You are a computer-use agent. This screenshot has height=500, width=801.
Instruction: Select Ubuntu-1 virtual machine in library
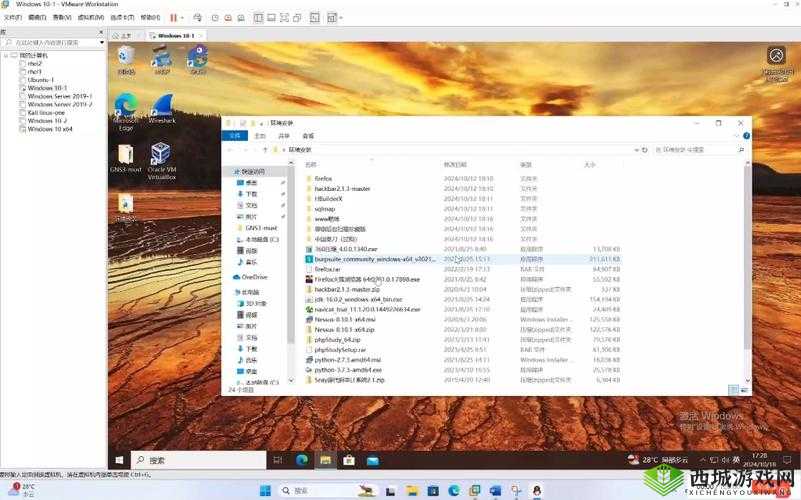pyautogui.click(x=40, y=80)
